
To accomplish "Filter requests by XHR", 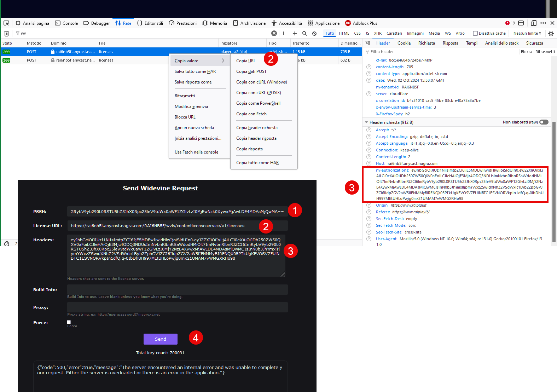I will tap(378, 33).
